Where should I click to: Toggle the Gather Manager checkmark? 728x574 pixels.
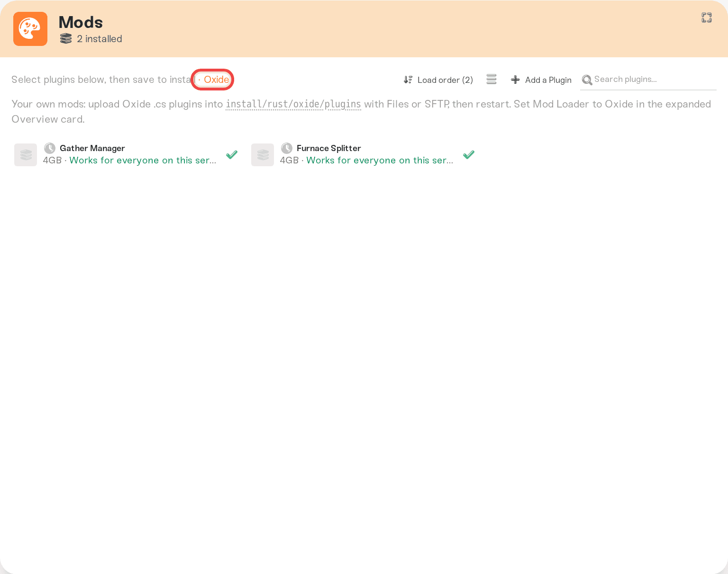232,155
